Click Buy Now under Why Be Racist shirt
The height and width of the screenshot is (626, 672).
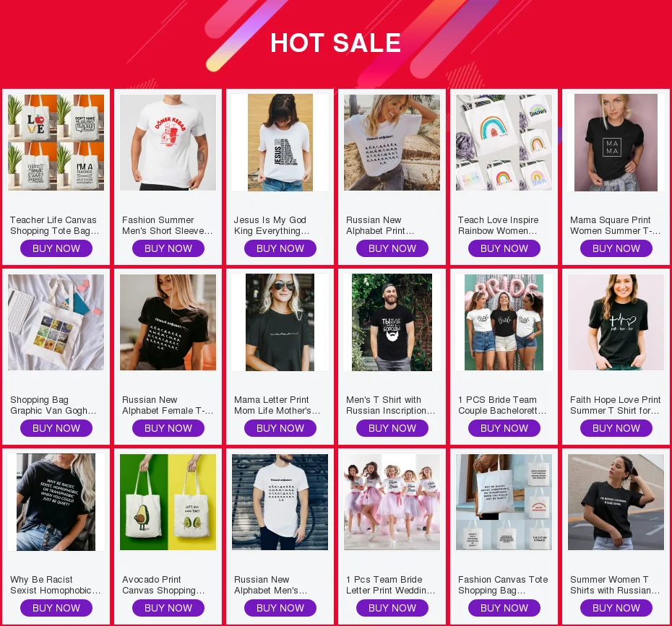pyautogui.click(x=56, y=608)
